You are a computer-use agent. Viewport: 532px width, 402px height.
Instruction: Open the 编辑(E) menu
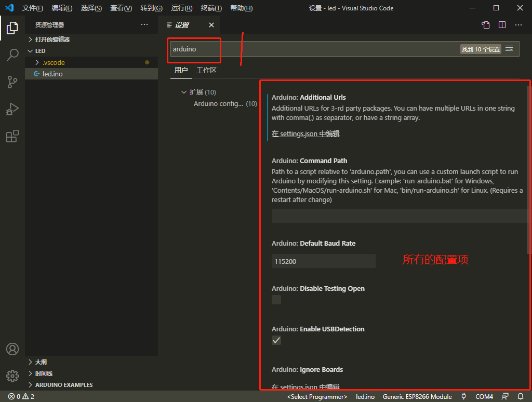pos(62,8)
